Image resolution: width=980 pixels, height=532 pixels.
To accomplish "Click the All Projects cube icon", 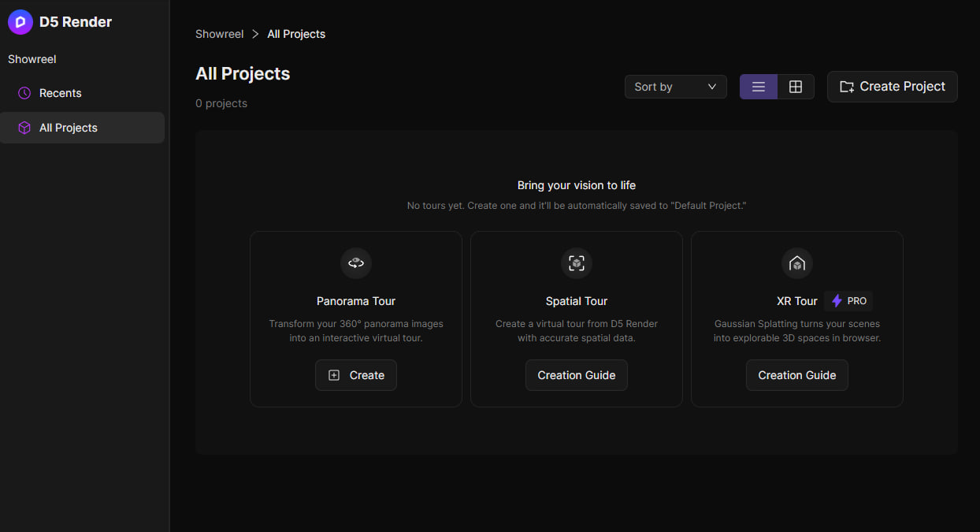I will point(24,128).
